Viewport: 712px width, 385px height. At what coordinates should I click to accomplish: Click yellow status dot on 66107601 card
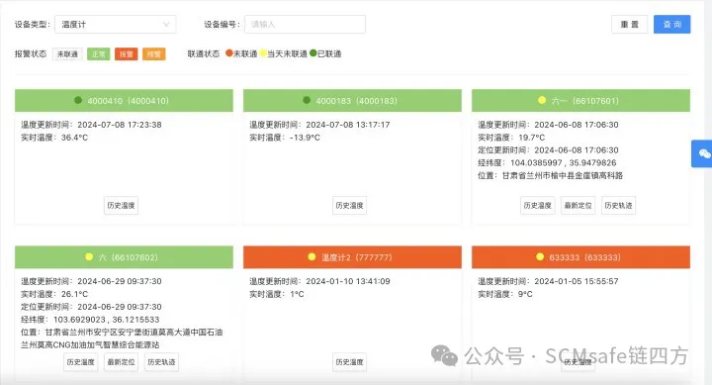point(542,100)
